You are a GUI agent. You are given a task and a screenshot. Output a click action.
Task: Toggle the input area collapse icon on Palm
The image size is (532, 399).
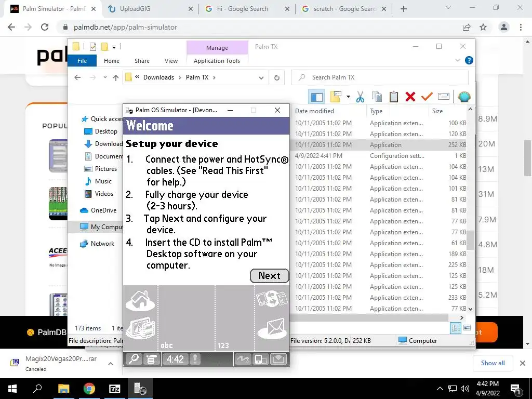point(278,359)
